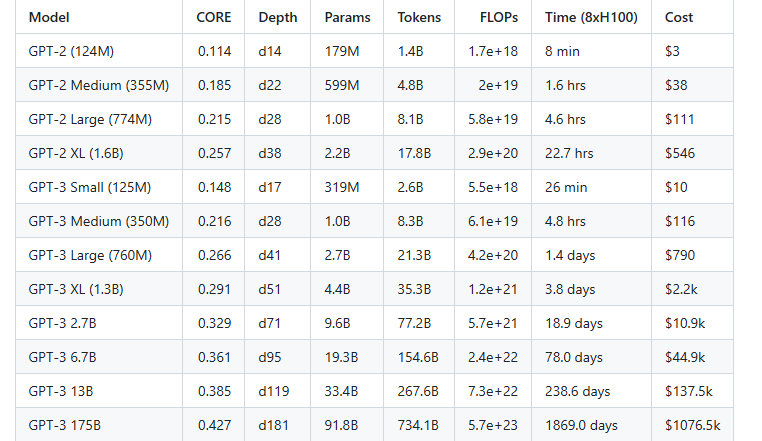
Task: Click the GPT-3 Small (125M) row name
Action: 90,187
